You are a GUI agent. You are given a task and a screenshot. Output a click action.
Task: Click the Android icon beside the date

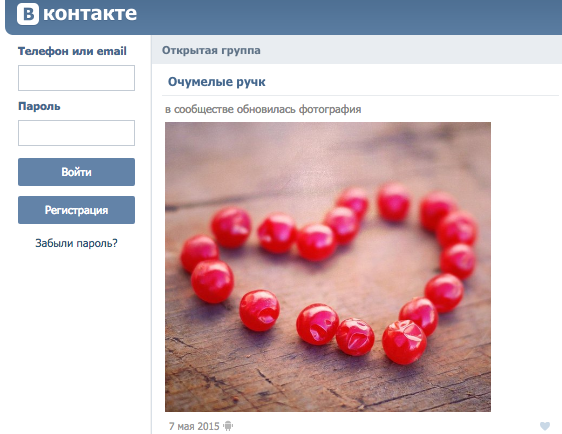(228, 426)
